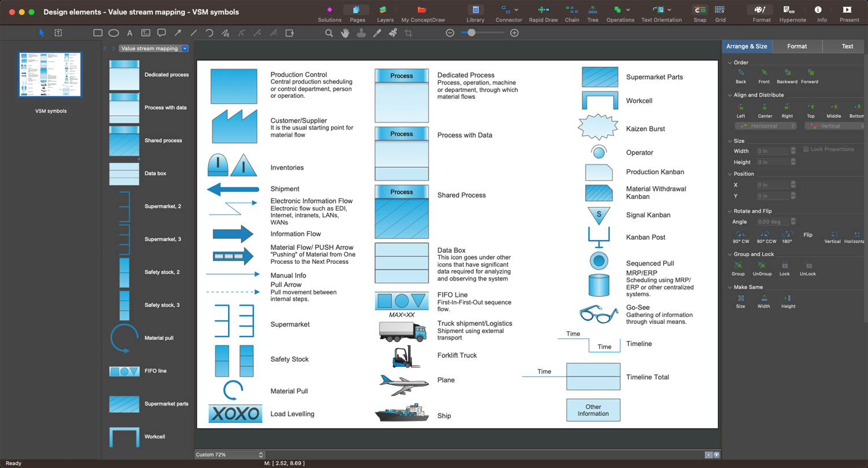Open the Library icon
Viewport: 868px width, 468px height.
click(x=475, y=10)
